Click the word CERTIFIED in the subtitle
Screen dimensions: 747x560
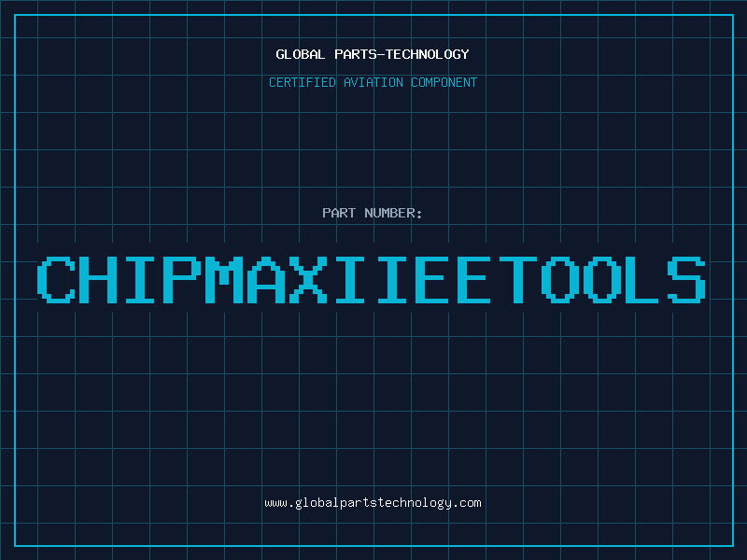pyautogui.click(x=303, y=82)
